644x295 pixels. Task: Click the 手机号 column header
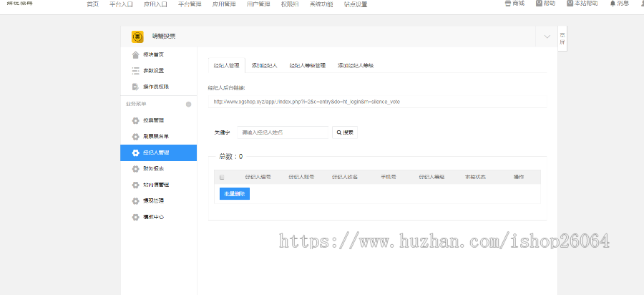point(388,177)
